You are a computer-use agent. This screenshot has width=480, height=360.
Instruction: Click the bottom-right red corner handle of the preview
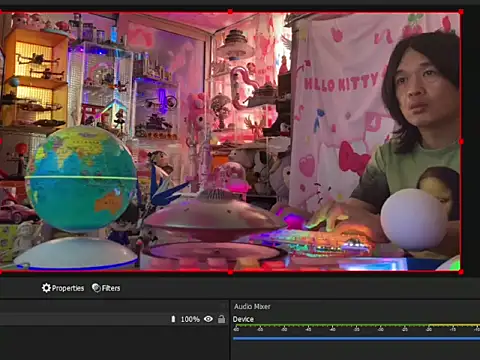(461, 272)
